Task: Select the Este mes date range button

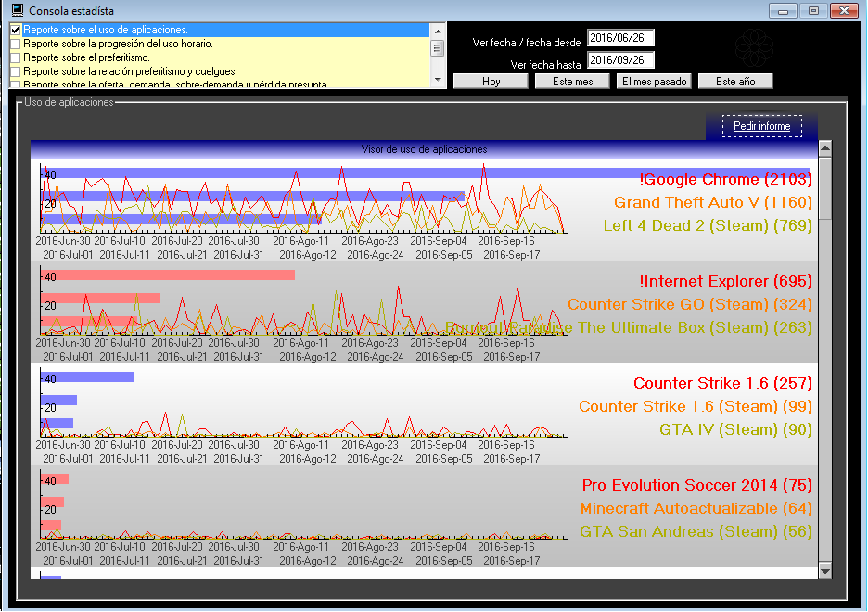Action: 572,82
